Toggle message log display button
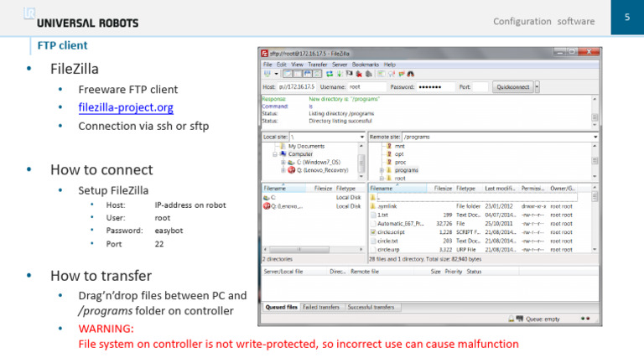This screenshot has height=363, width=644. 288,74
